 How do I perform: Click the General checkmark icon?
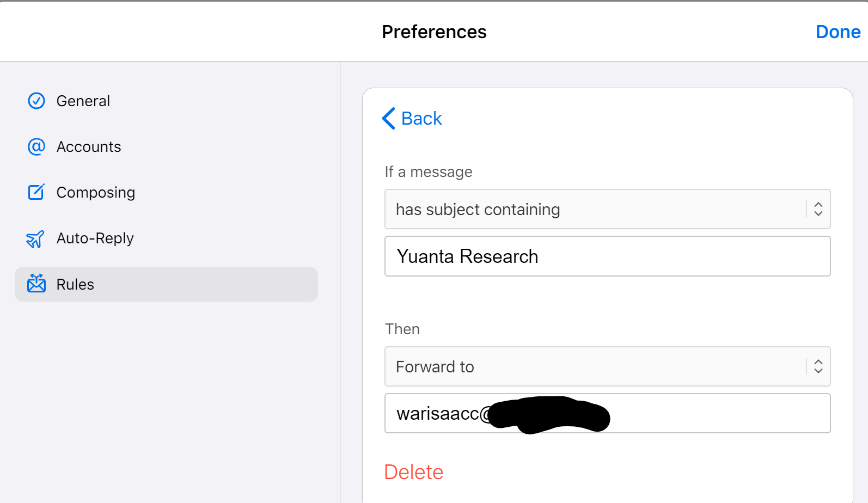(36, 101)
